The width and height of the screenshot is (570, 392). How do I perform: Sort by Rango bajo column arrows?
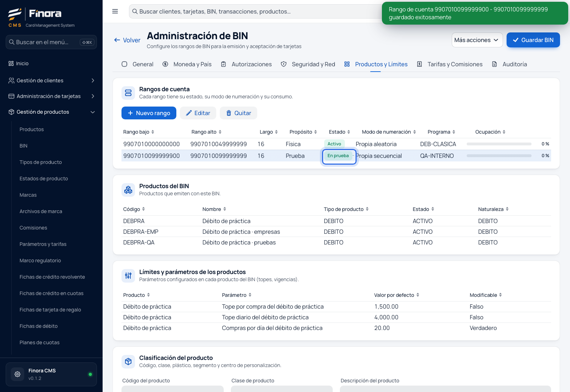pyautogui.click(x=153, y=132)
